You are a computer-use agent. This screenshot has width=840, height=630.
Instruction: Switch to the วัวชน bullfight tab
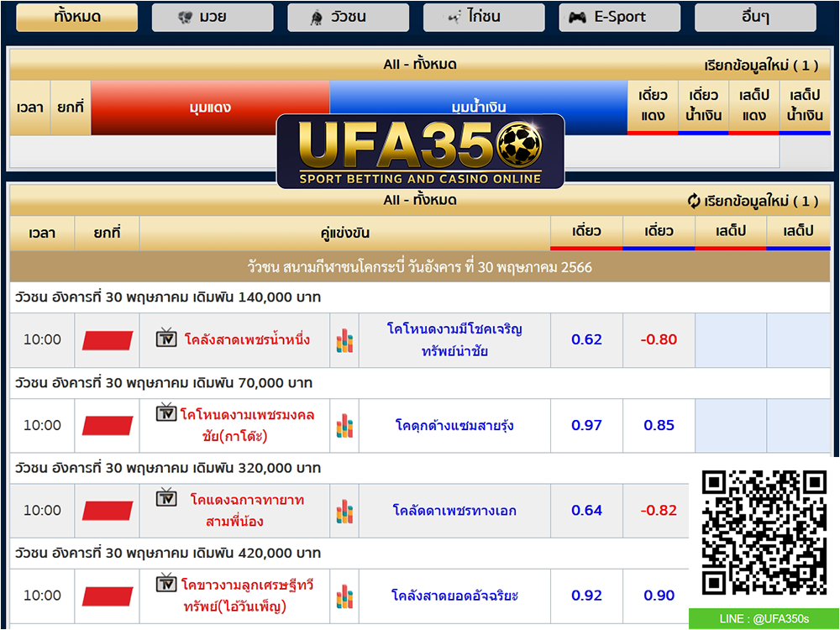[x=349, y=17]
